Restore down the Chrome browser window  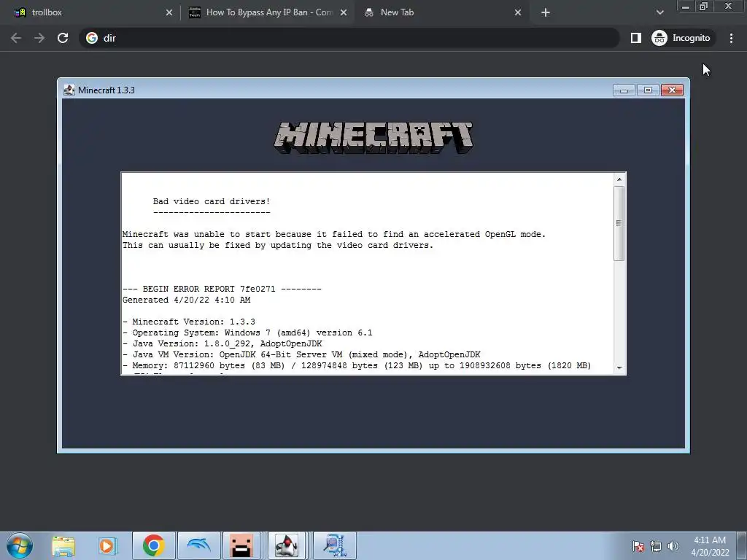point(704,6)
